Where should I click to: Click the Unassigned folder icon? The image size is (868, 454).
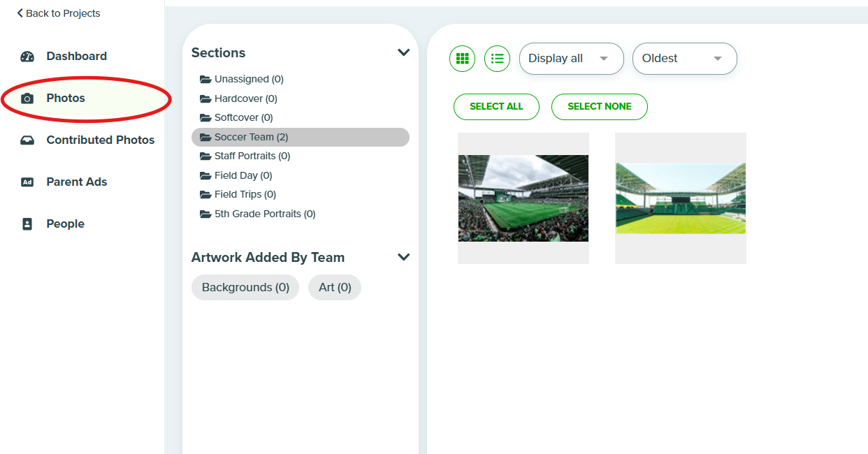click(205, 80)
